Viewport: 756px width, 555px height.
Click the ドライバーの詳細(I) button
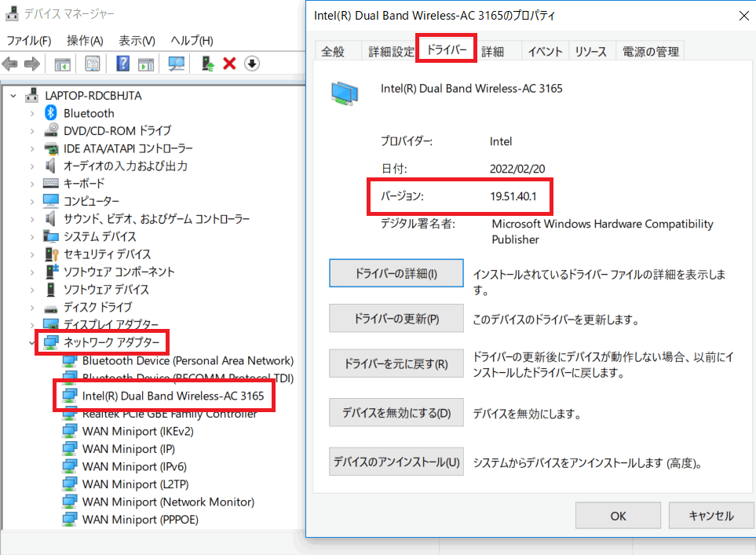click(x=396, y=273)
